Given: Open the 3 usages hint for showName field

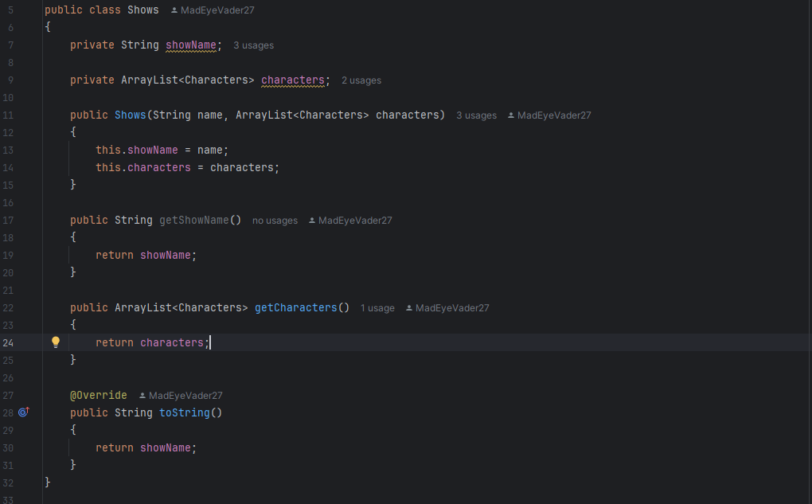Looking at the screenshot, I should [x=253, y=45].
